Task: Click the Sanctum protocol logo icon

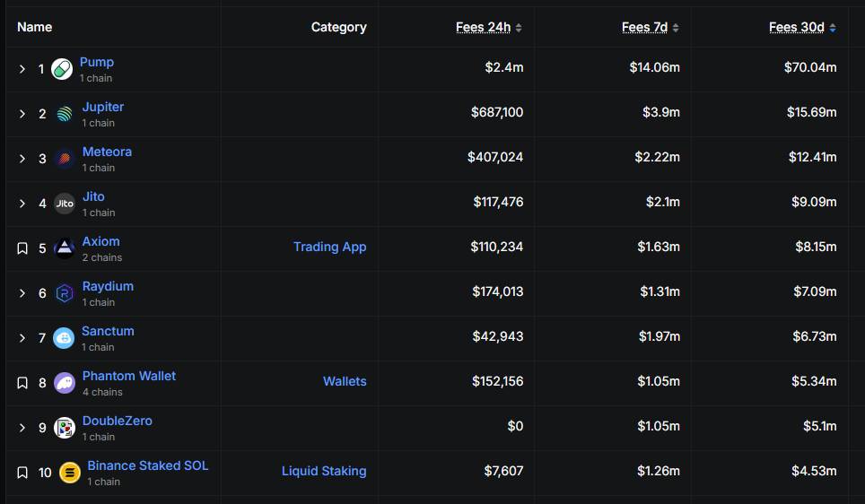Action: click(x=64, y=338)
